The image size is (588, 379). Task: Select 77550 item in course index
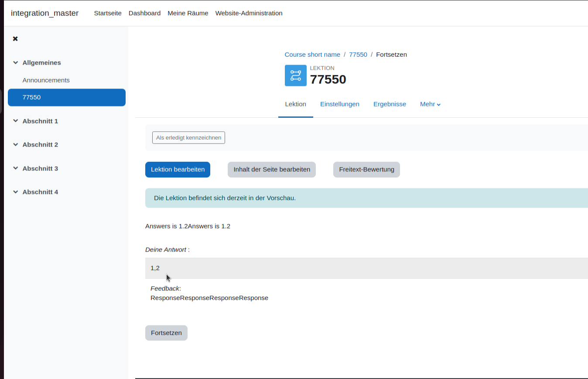pyautogui.click(x=67, y=97)
